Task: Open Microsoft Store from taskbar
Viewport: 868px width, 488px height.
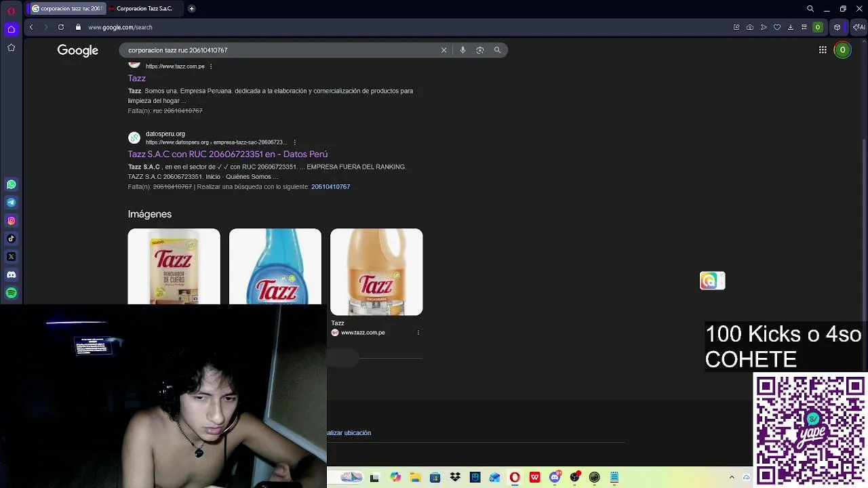Action: (x=435, y=478)
